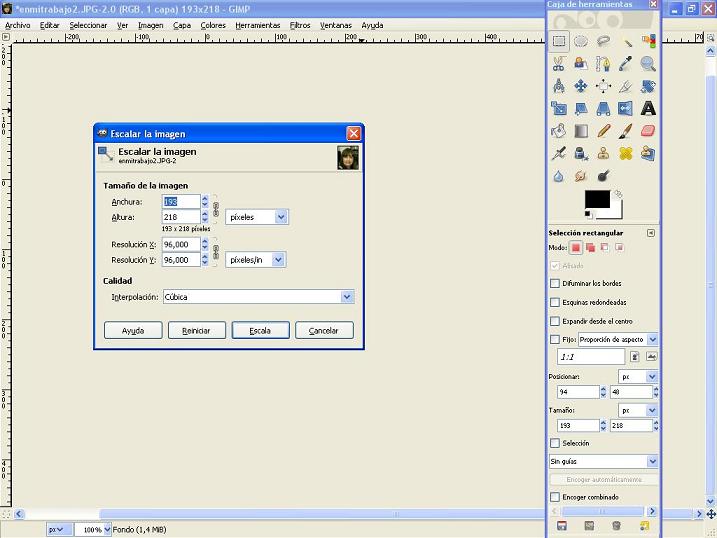Select the Perspective tool
Viewport: 717px width, 538px height.
pos(603,108)
